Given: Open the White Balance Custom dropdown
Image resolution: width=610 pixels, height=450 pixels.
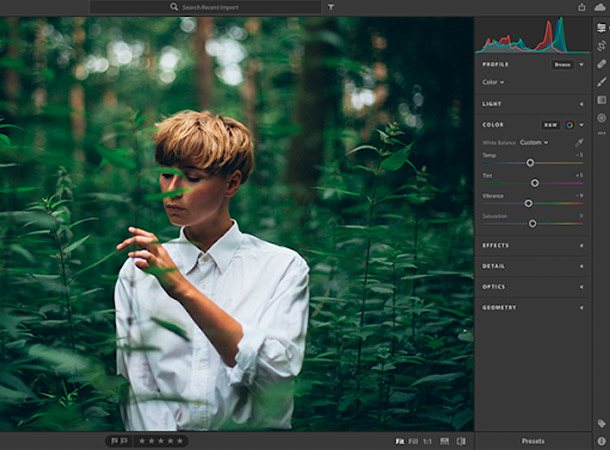Looking at the screenshot, I should pos(534,142).
